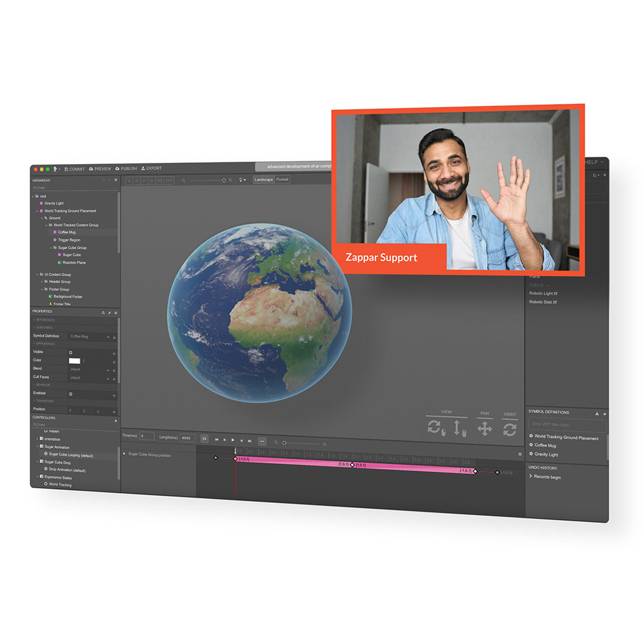Click the skip-to-start playback icon in timeline
The width and height of the screenshot is (644, 644).
pyautogui.click(x=217, y=439)
